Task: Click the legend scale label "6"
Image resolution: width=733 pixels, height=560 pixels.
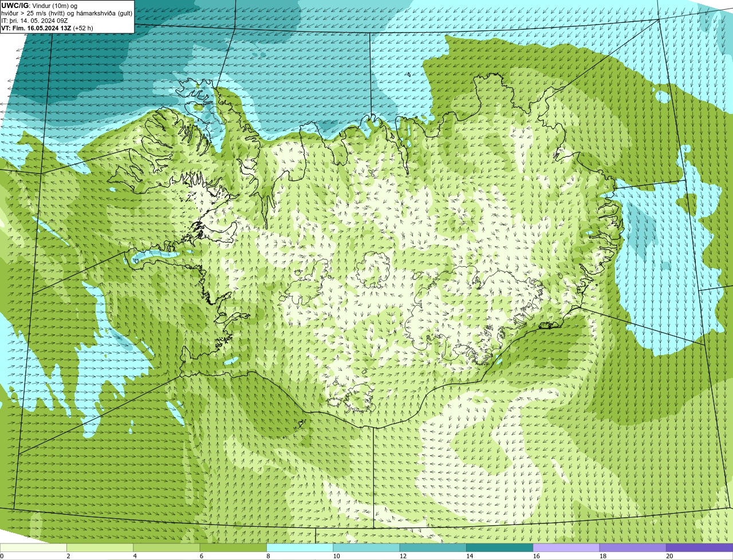Action: tap(201, 556)
